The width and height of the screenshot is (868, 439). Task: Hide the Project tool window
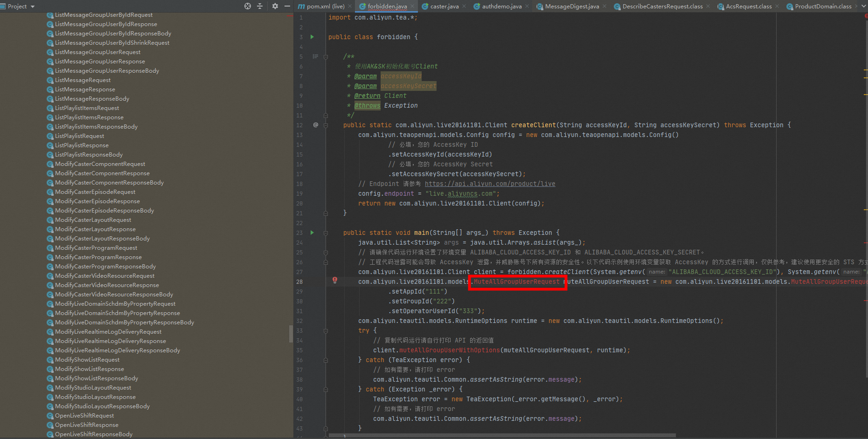287,6
